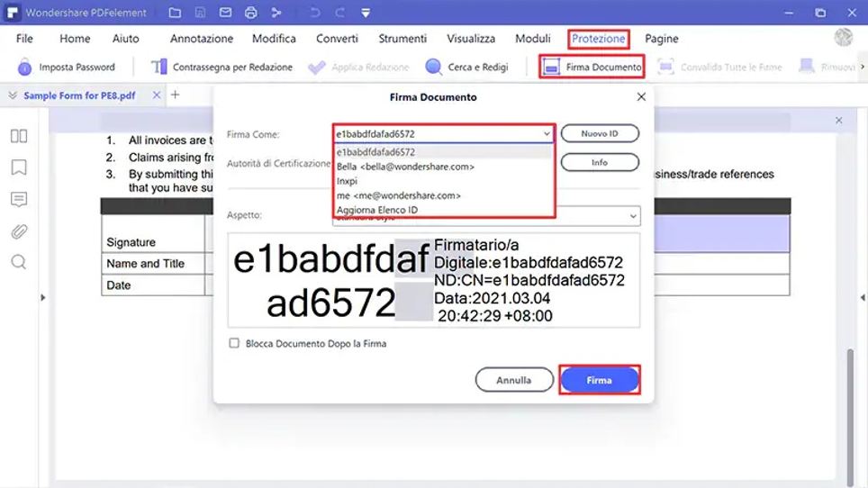Redo action with the redo arrow

339,13
